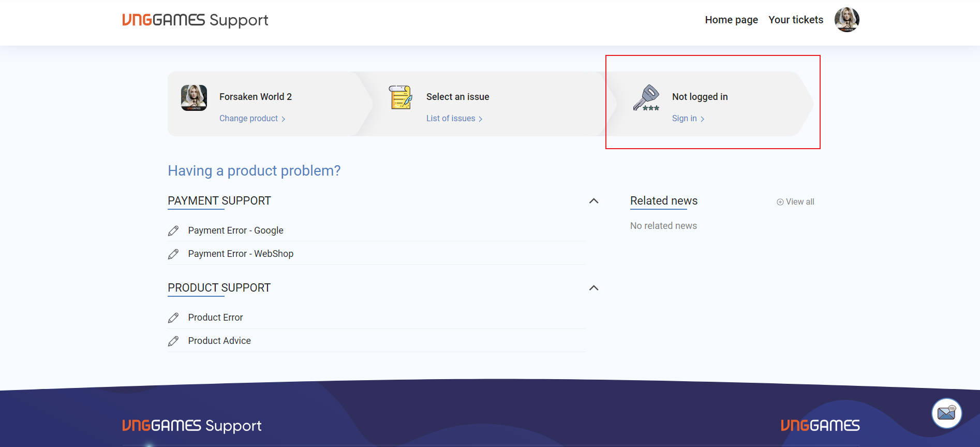Click the footer VNGGAMES Support logo
Viewport: 980px width, 447px height.
(192, 426)
